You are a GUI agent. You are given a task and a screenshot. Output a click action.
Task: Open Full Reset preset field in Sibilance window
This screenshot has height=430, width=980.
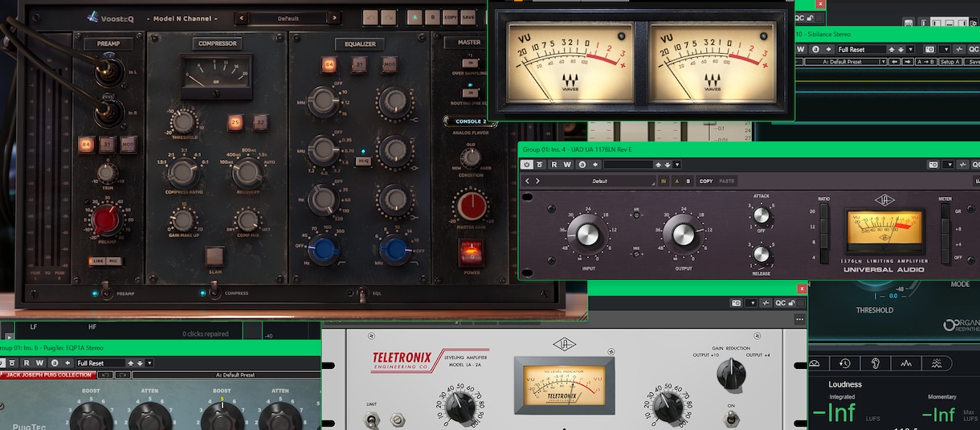pyautogui.click(x=862, y=50)
